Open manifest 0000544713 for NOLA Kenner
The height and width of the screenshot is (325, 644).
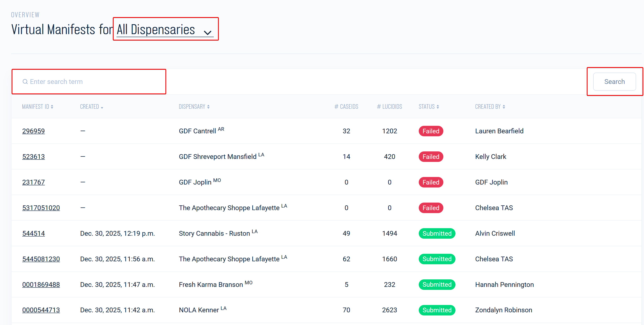[41, 310]
